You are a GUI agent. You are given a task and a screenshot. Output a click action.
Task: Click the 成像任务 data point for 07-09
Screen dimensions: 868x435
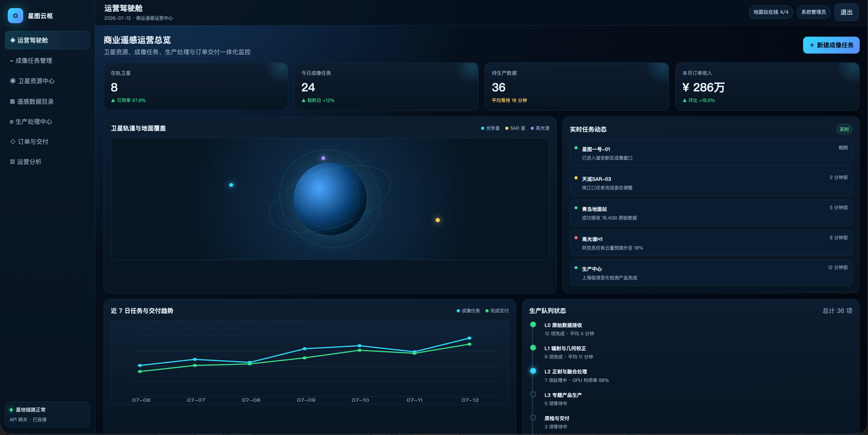pos(304,349)
